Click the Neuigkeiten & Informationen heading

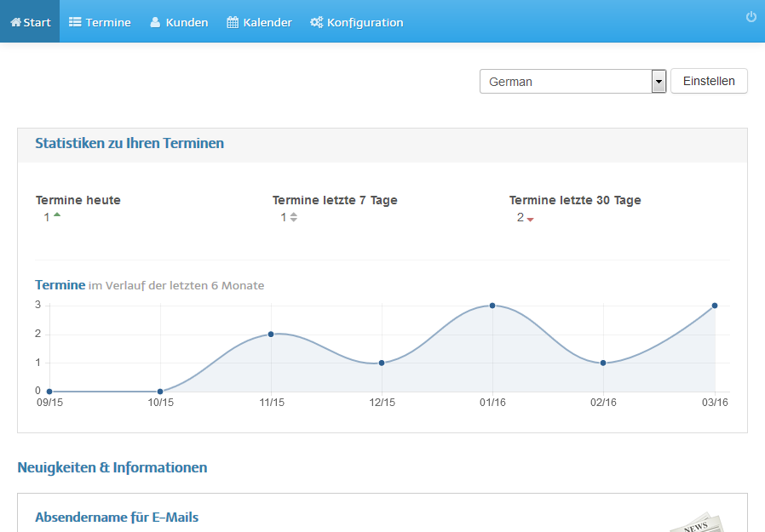pos(112,467)
